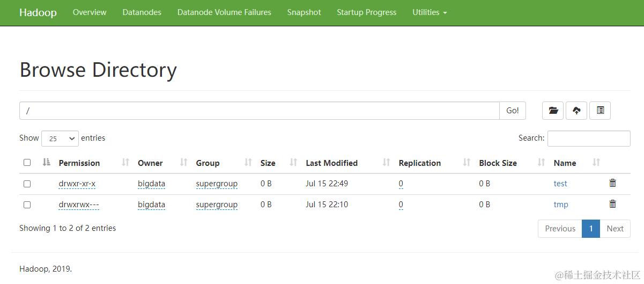Open the Overview nav item
This screenshot has width=644, height=284.
90,12
